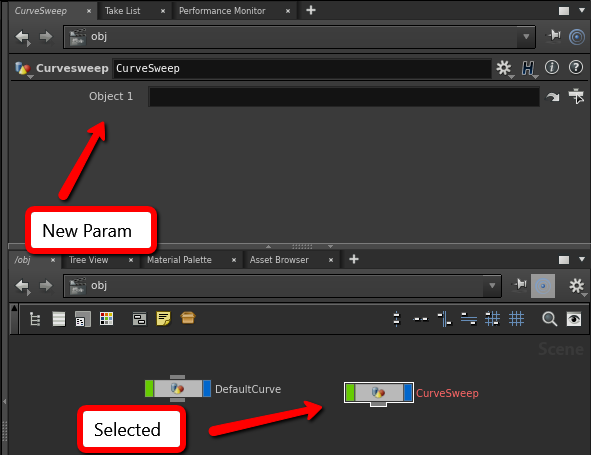
Task: Open the sticky note tool in network toolbar
Action: click(163, 319)
